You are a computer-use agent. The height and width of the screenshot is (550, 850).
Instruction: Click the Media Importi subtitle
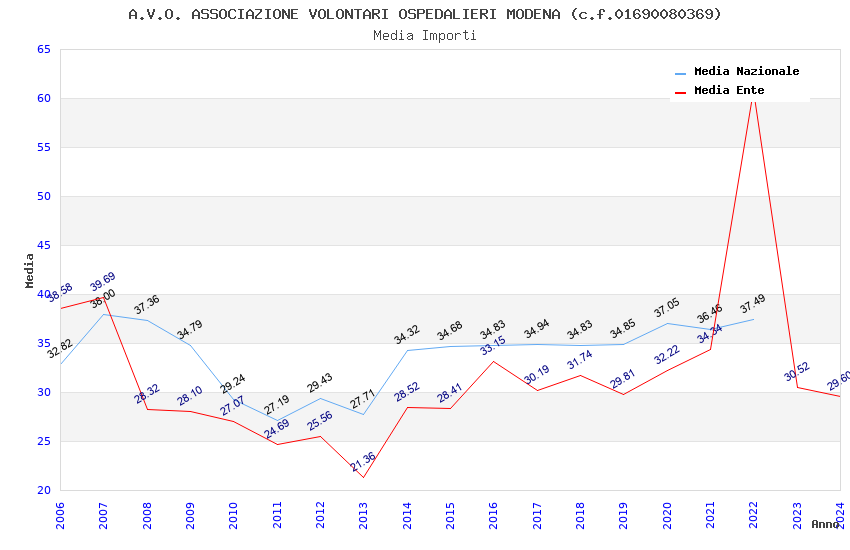pos(424,36)
